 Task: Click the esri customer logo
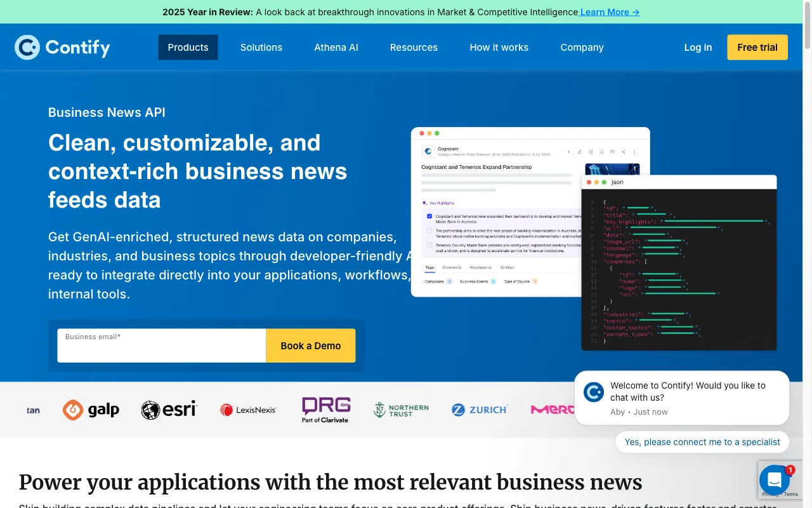[169, 410]
